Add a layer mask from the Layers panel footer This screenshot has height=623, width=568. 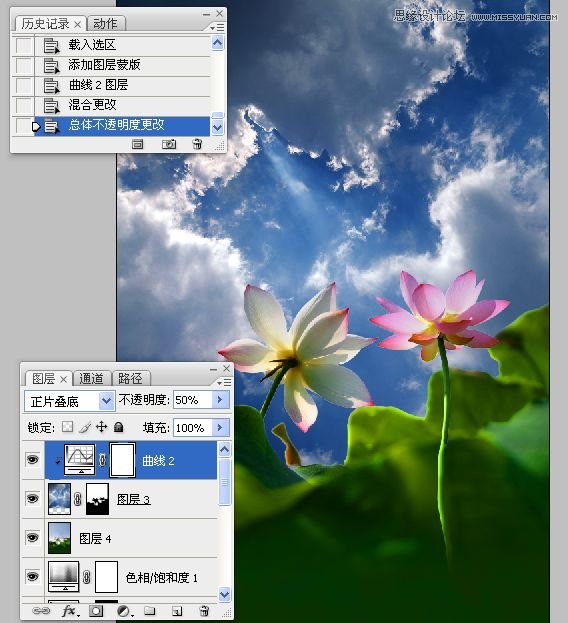(x=96, y=611)
